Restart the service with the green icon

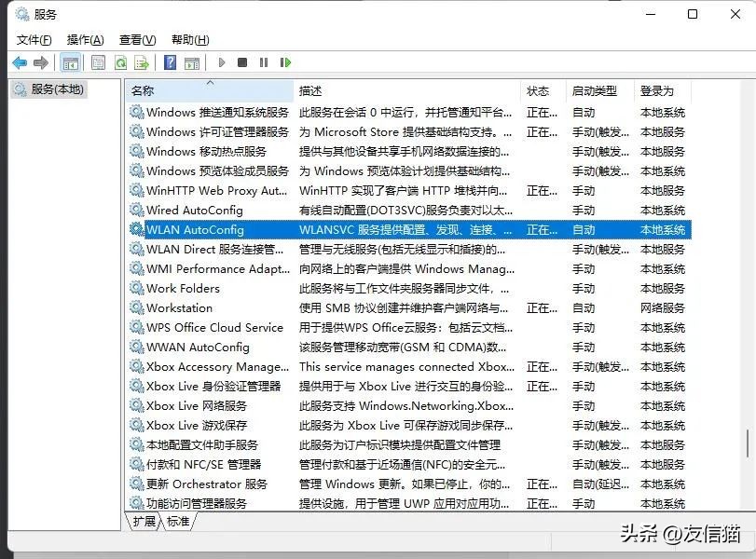click(285, 62)
